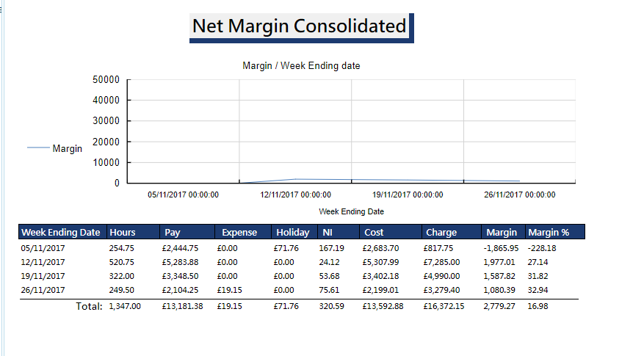Select the Pay column header

coord(173,232)
